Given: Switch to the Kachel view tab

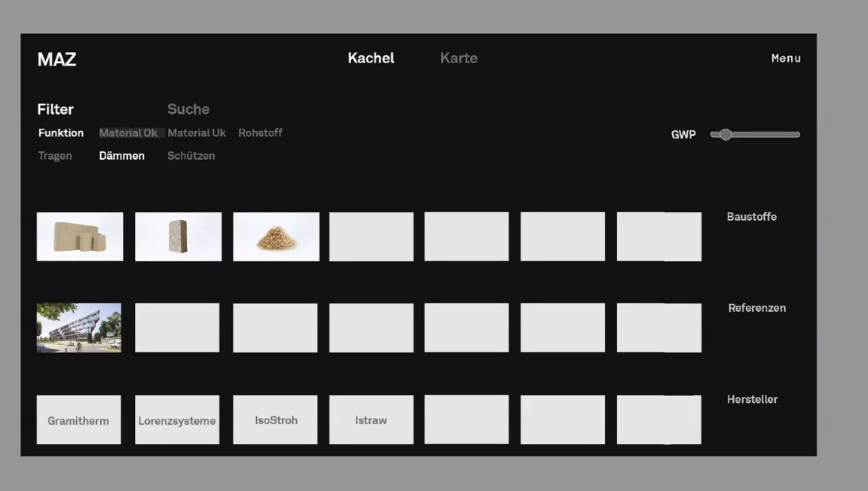Looking at the screenshot, I should point(371,58).
